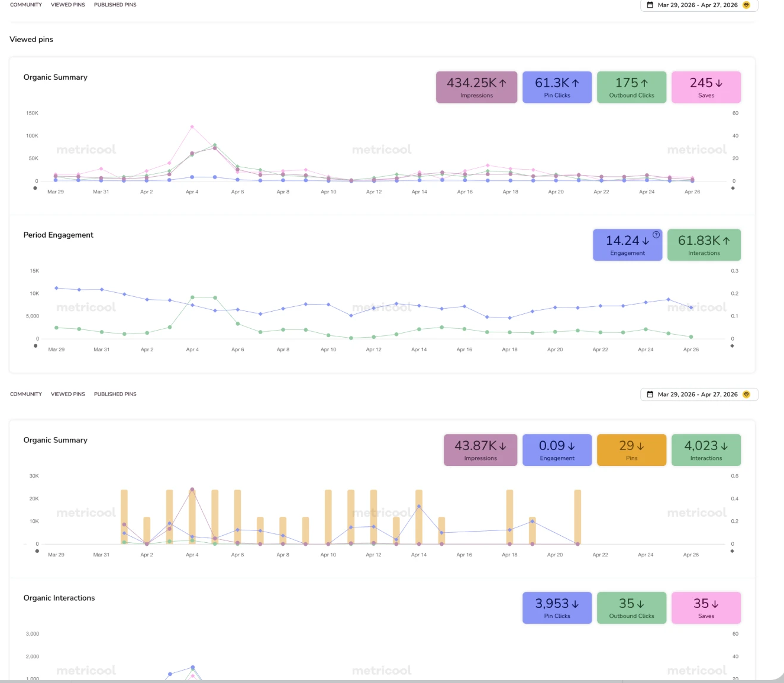Viewport: 784px width, 683px height.
Task: Toggle the orange 29 Pins card
Action: click(x=631, y=450)
